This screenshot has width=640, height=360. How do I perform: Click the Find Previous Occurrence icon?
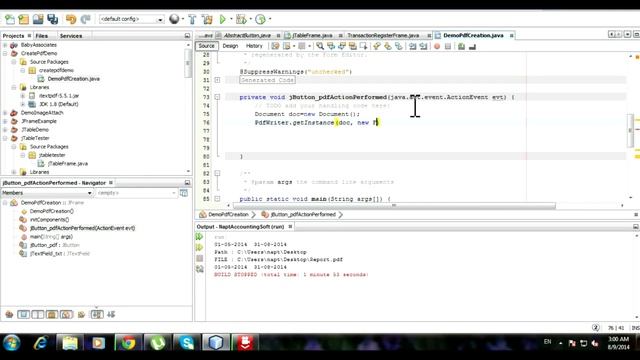click(x=331, y=46)
